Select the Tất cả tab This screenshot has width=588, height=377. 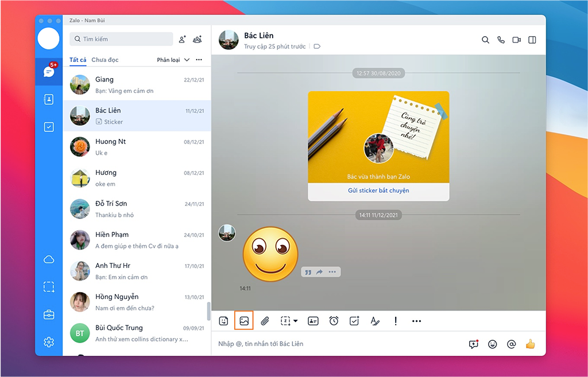click(78, 60)
